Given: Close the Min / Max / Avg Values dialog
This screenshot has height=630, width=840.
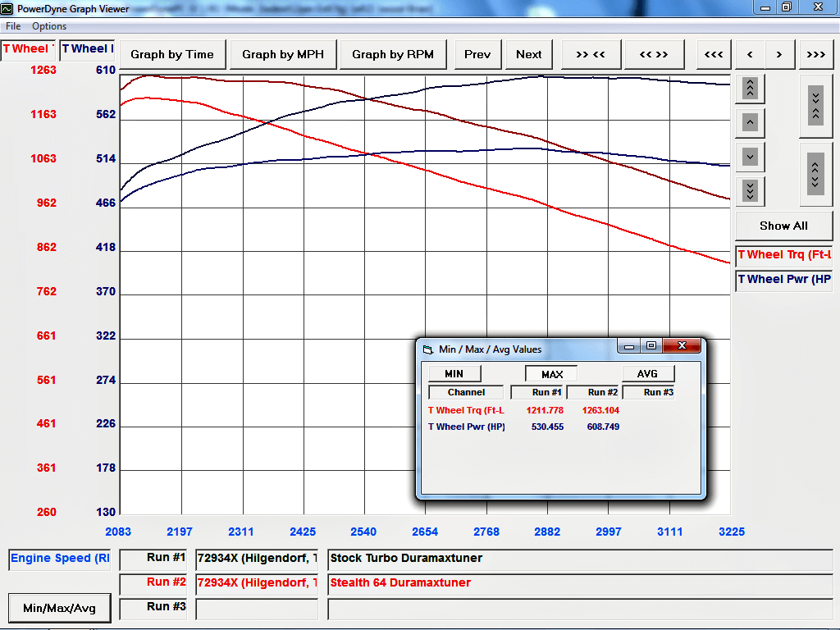Looking at the screenshot, I should [x=682, y=345].
